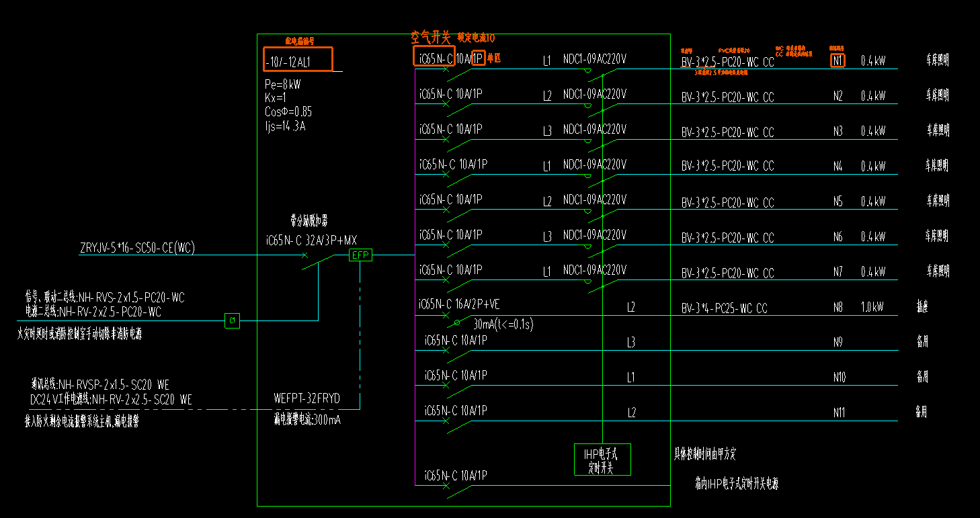
Task: Click the Pe=8kW parameter text
Action: pos(283,85)
